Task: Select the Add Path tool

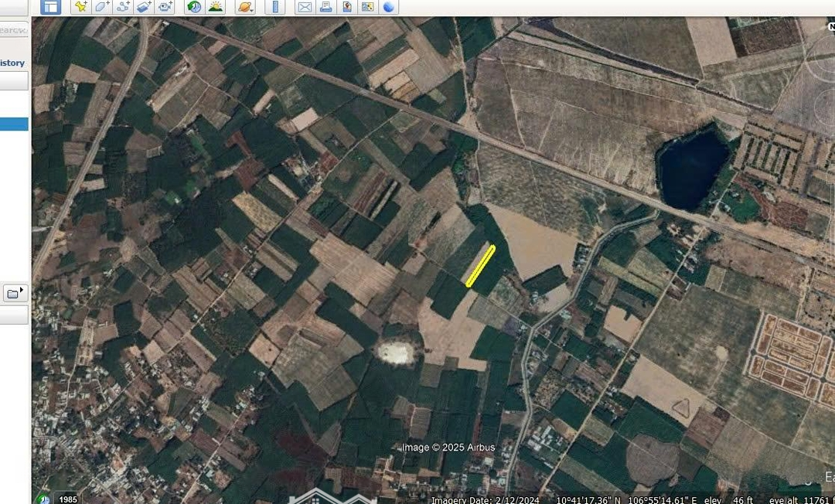Action: [x=122, y=7]
